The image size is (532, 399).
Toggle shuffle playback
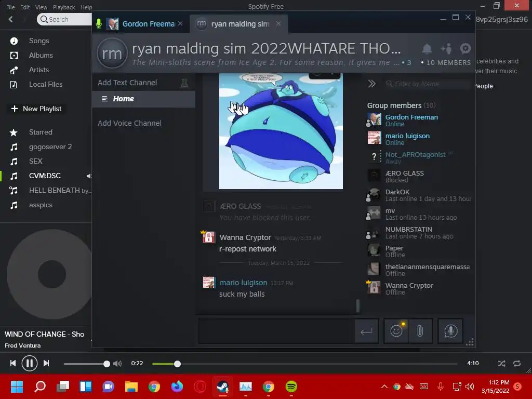[501, 363]
